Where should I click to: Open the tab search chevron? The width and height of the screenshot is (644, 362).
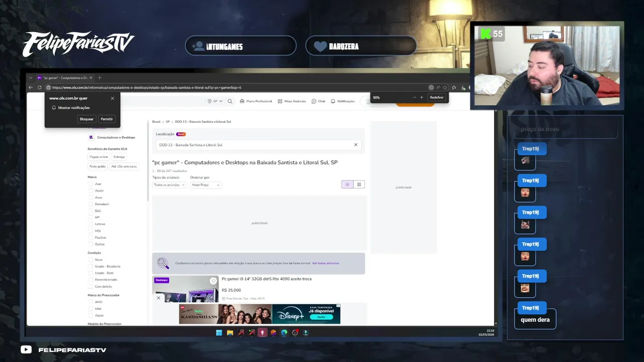(x=31, y=78)
